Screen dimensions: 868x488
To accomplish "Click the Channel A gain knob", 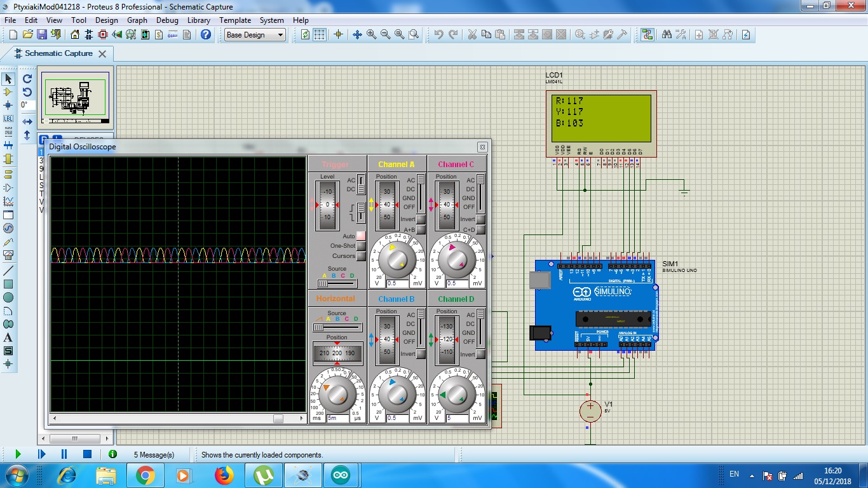I will click(x=398, y=259).
